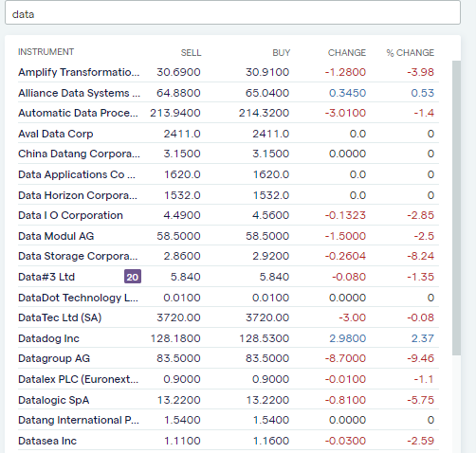Screen dimensions: 476x453
Task: Click change value 2.9800
Action: point(348,338)
